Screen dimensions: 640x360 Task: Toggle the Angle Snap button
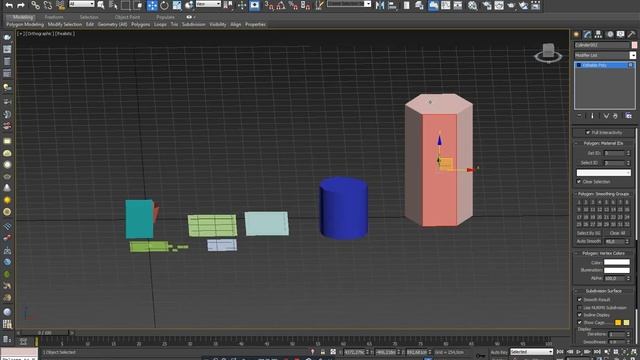[x=281, y=5]
